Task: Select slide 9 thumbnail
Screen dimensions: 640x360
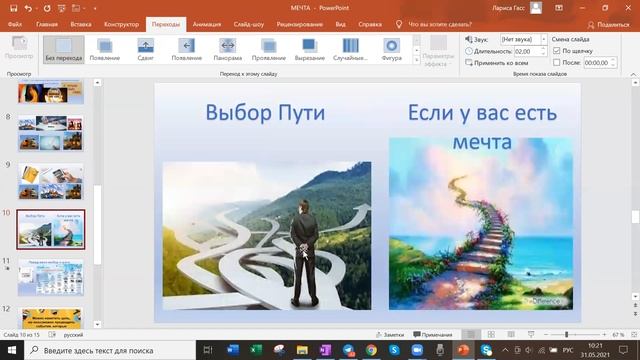Action: point(51,181)
